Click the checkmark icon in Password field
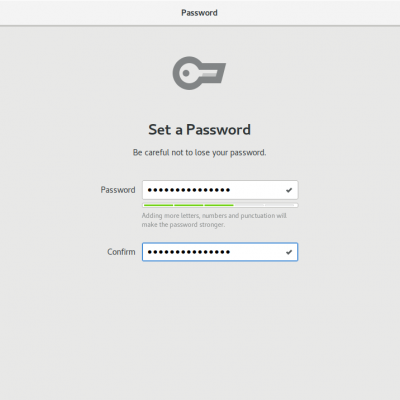Image resolution: width=400 pixels, height=400 pixels. coord(289,190)
